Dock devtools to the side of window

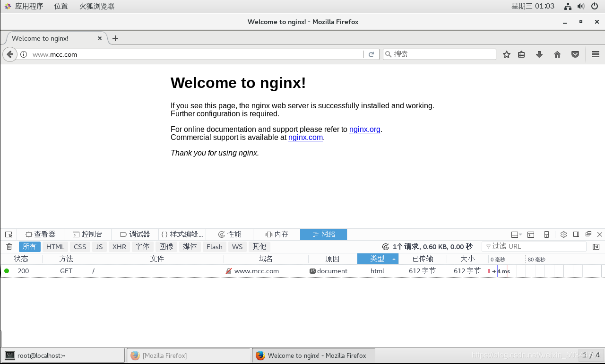(x=576, y=234)
